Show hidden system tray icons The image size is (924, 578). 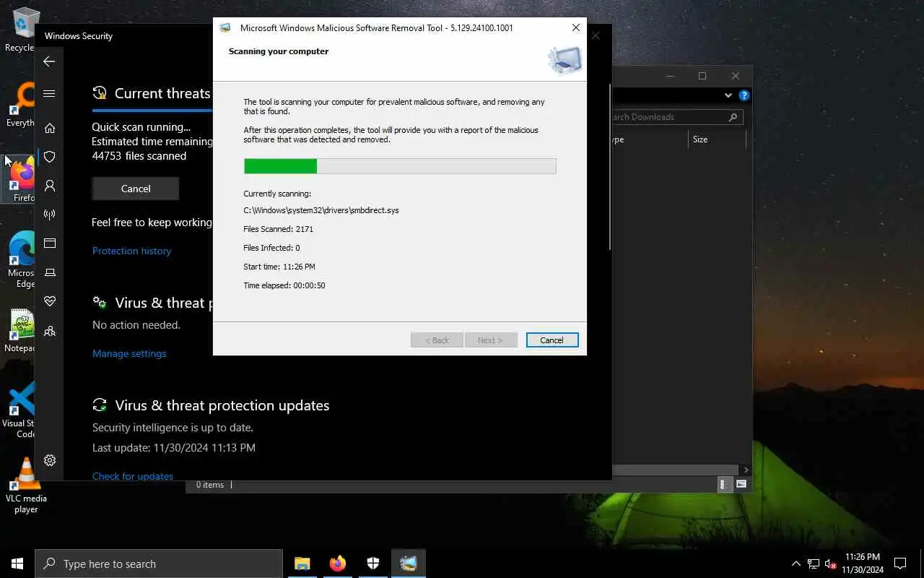click(x=796, y=564)
